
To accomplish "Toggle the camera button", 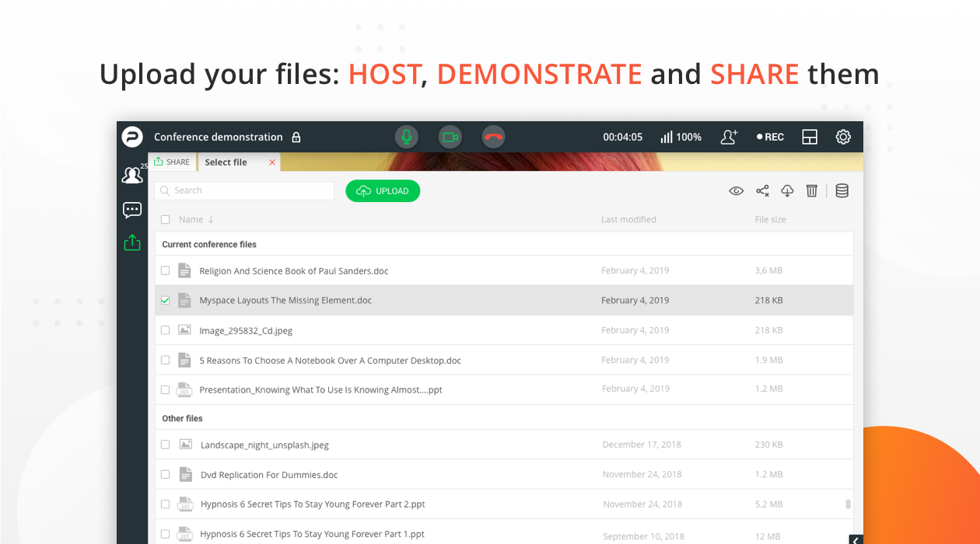I will (450, 138).
